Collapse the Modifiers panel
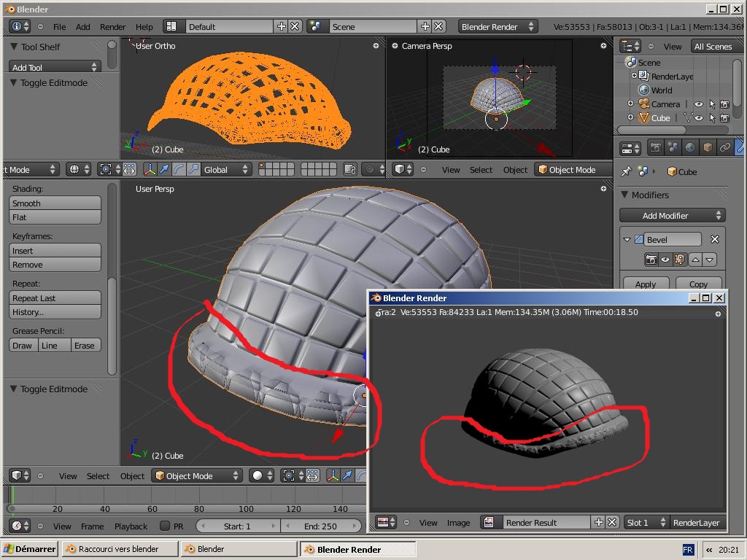 click(x=624, y=195)
